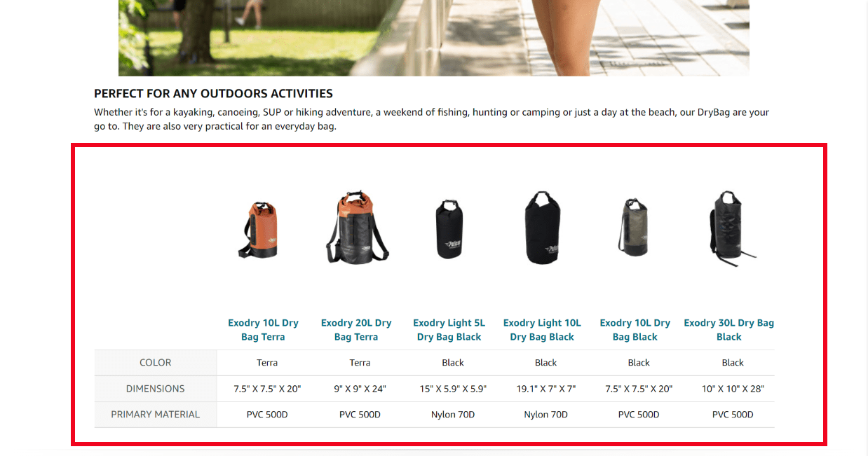The image size is (868, 456).
Task: Open the Exodry 20L Dry Bag Terra link
Action: pos(356,330)
